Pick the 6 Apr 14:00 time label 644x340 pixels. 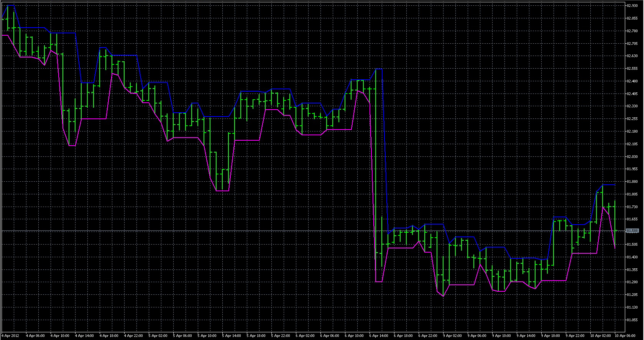click(x=379, y=336)
